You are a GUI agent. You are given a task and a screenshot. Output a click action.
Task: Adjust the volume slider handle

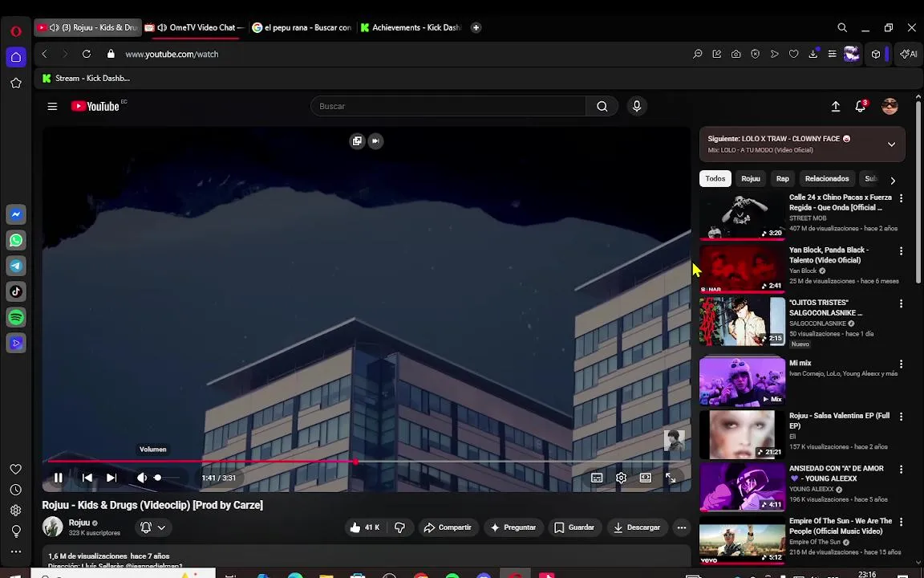(157, 478)
